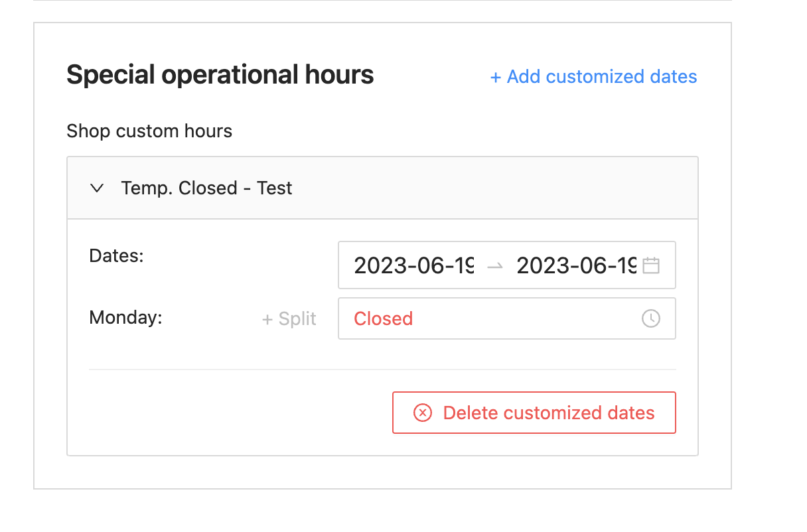The width and height of the screenshot is (807, 532).
Task: Add customized dates via blue link
Action: (x=593, y=77)
